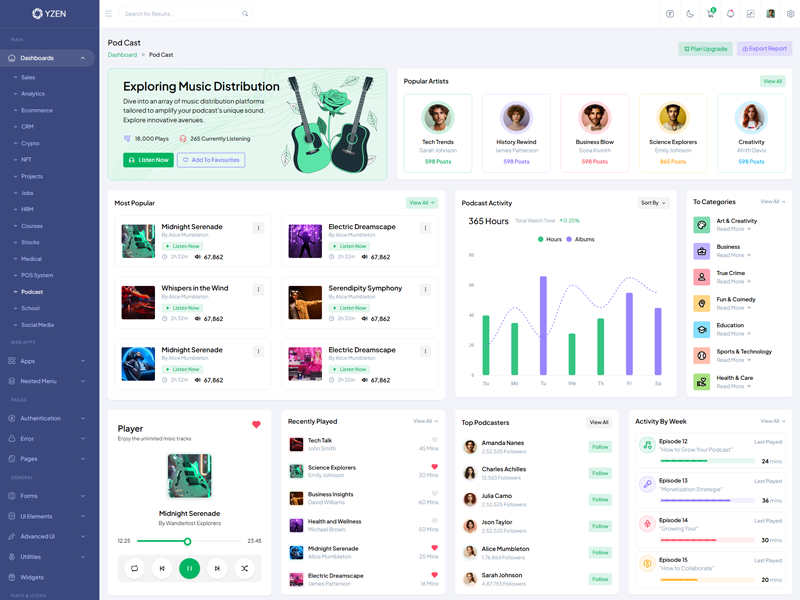The width and height of the screenshot is (800, 600).
Task: Select Analytics in the sidebar
Action: coord(33,94)
